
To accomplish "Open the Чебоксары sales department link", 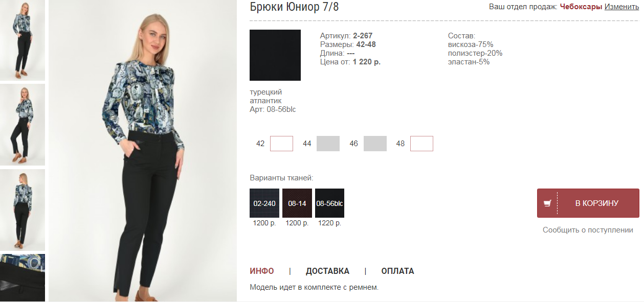I will [581, 7].
